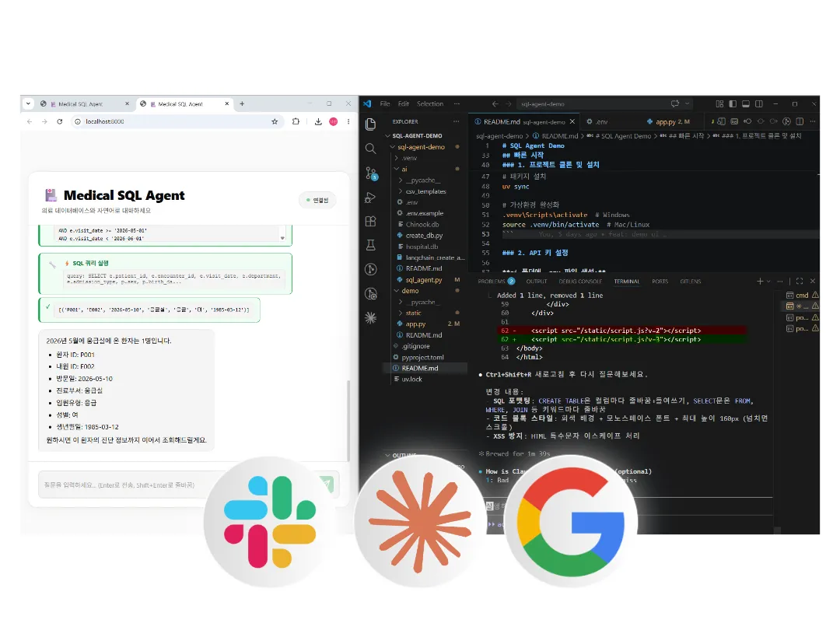The width and height of the screenshot is (840, 630).
Task: Open the app.py editor tab
Action: click(x=669, y=121)
